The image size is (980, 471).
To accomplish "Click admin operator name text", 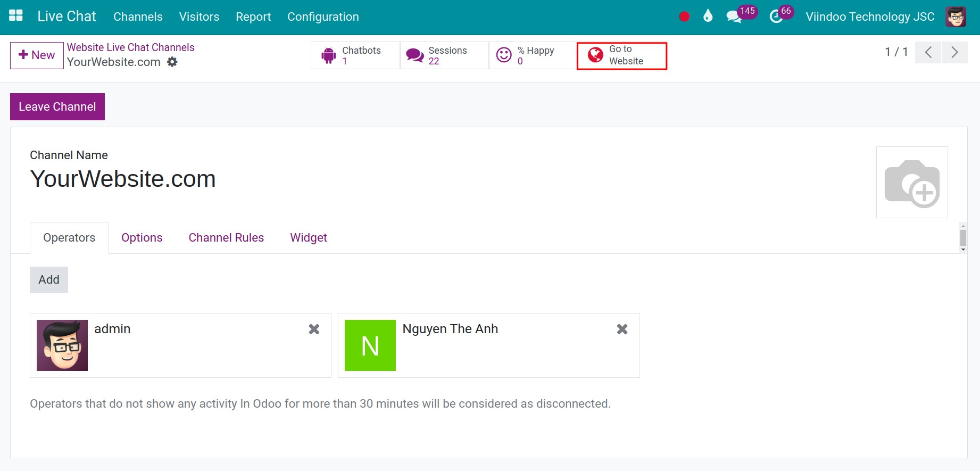I will coord(112,329).
